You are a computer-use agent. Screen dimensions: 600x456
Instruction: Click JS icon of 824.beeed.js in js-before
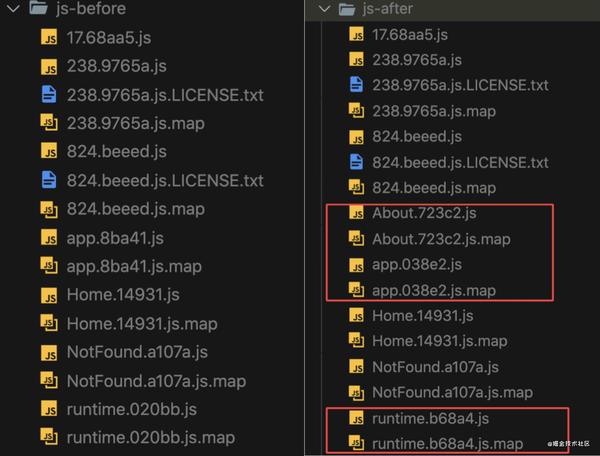[49, 151]
